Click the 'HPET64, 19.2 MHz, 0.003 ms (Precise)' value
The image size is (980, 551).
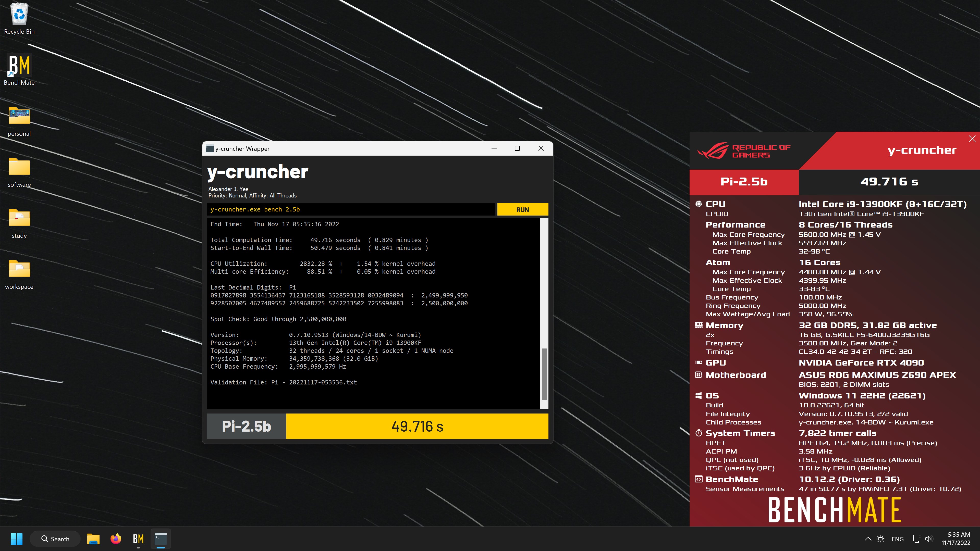868,443
